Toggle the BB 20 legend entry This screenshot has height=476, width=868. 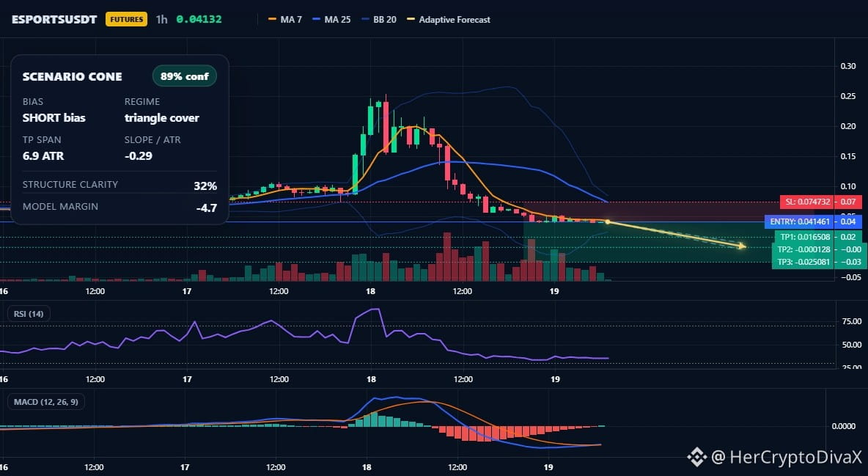tap(378, 19)
